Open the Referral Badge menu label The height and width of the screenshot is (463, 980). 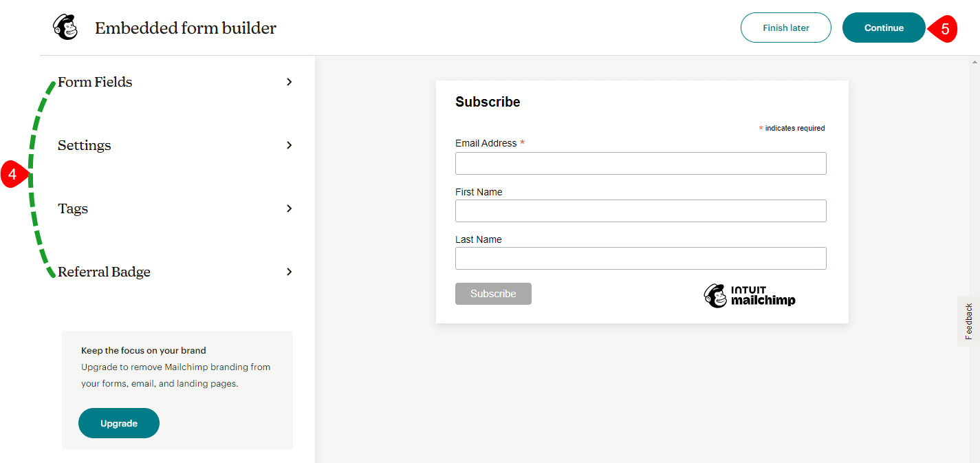click(104, 272)
